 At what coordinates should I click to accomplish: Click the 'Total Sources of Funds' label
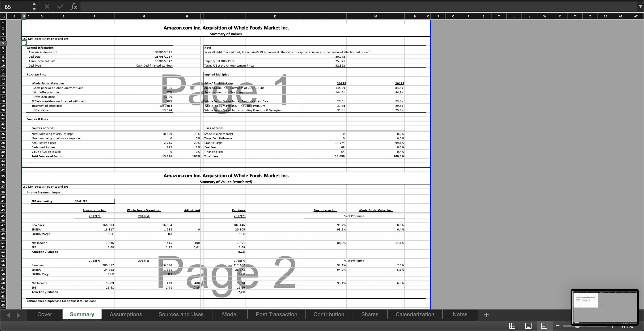point(47,156)
